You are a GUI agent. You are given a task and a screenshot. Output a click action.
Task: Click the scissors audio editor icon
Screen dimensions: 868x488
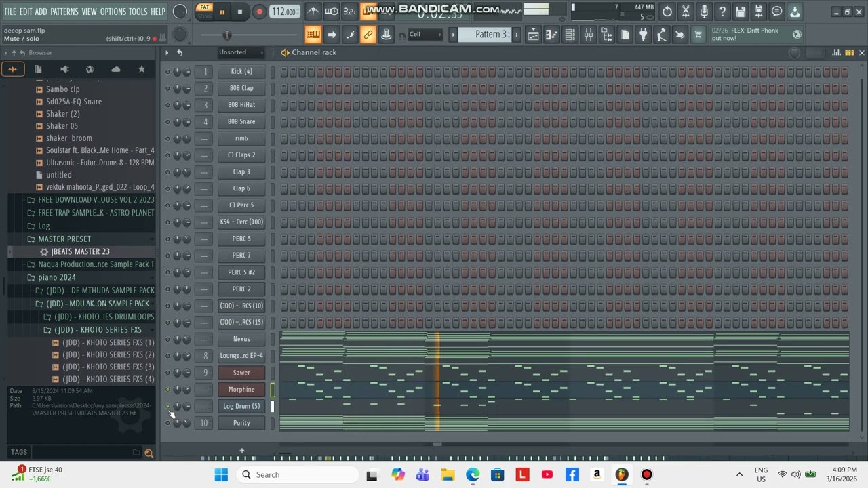[x=686, y=12]
